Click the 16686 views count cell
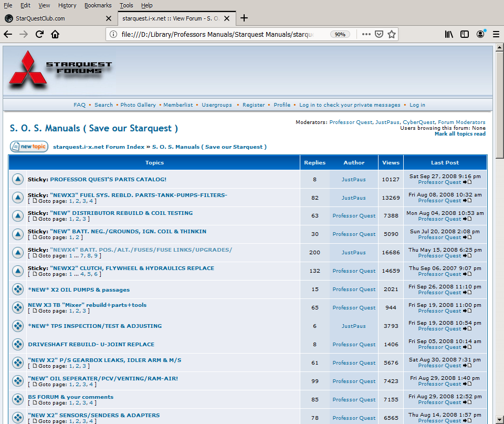Image resolution: width=504 pixels, height=424 pixels. click(391, 253)
